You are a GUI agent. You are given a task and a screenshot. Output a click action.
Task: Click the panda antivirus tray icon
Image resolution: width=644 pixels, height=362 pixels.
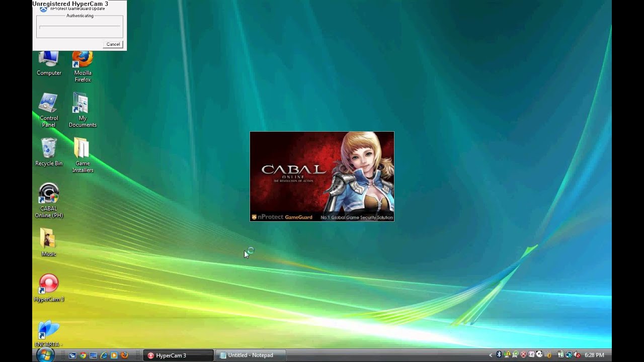click(x=539, y=355)
